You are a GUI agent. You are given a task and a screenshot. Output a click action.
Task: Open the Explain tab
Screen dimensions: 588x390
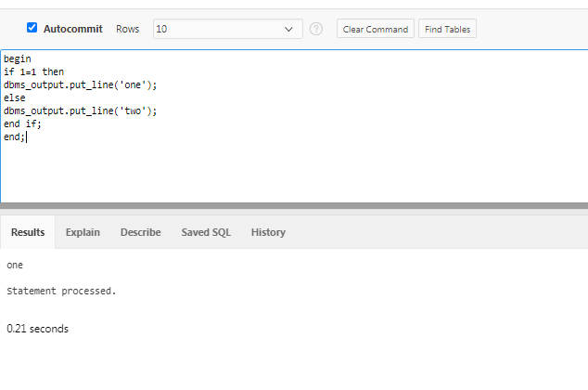83,232
